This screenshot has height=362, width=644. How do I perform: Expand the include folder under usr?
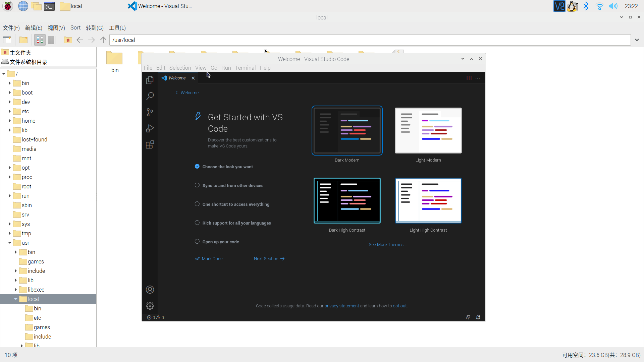[16, 271]
